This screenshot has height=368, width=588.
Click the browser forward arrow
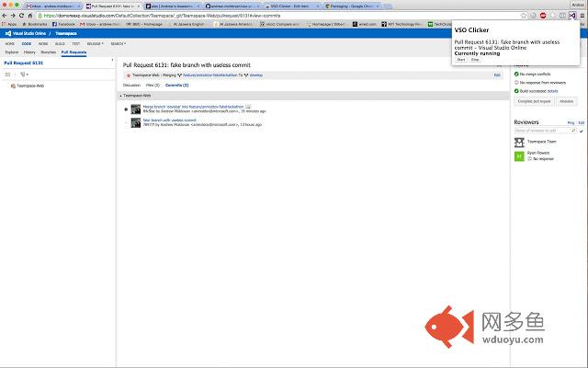coord(13,16)
